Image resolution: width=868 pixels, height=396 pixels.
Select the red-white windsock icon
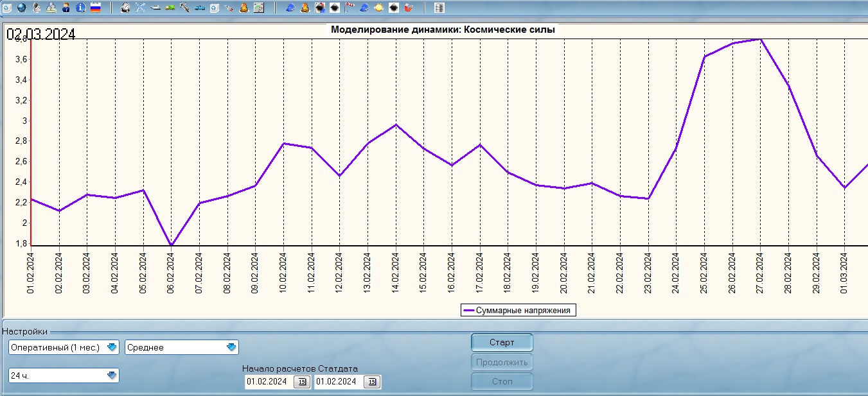pyautogui.click(x=350, y=8)
